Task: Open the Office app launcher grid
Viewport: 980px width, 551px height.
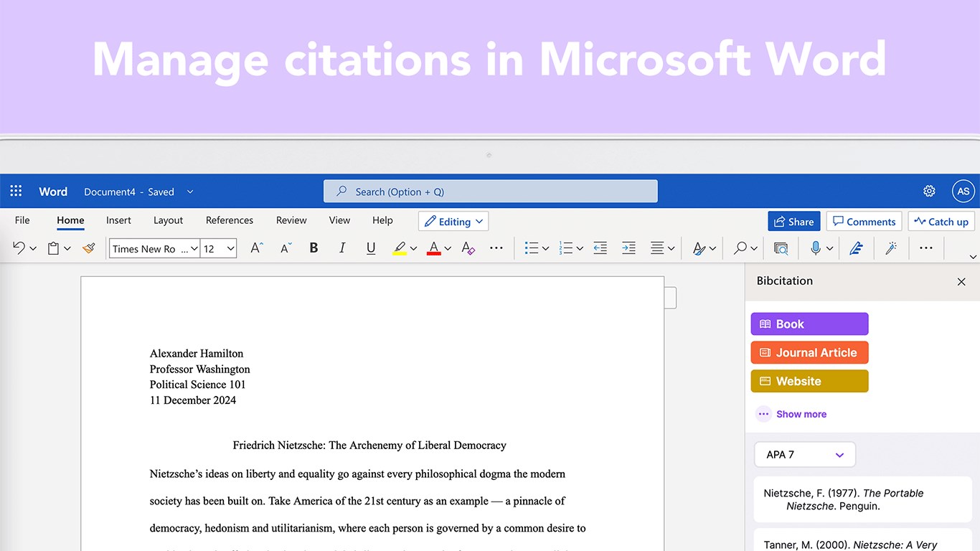Action: tap(16, 192)
